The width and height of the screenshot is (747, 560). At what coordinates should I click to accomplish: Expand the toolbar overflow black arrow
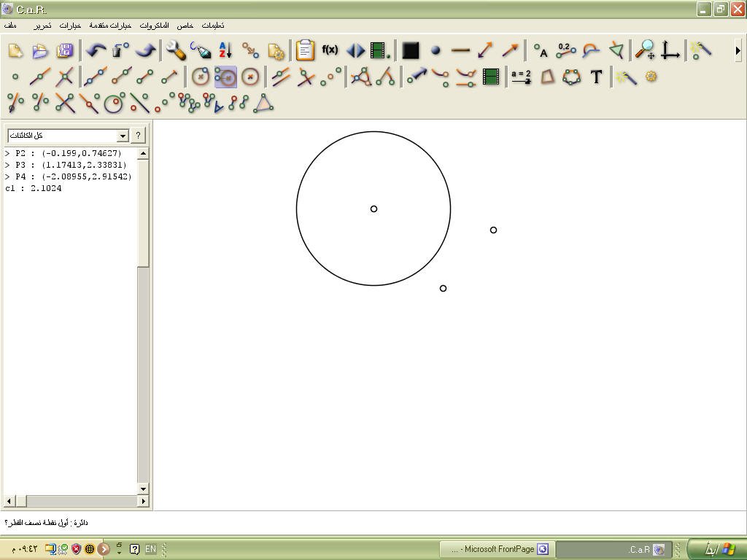[738, 50]
